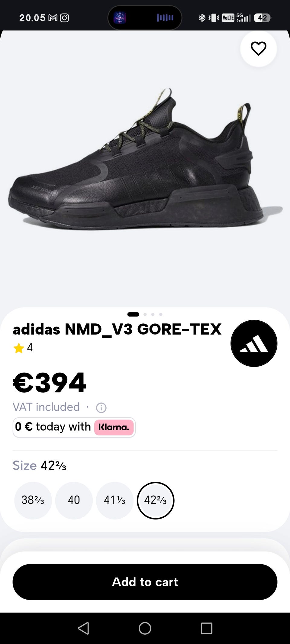
Task: Tap the adidas NMD_V3 GORE-TEX title
Action: 117,329
